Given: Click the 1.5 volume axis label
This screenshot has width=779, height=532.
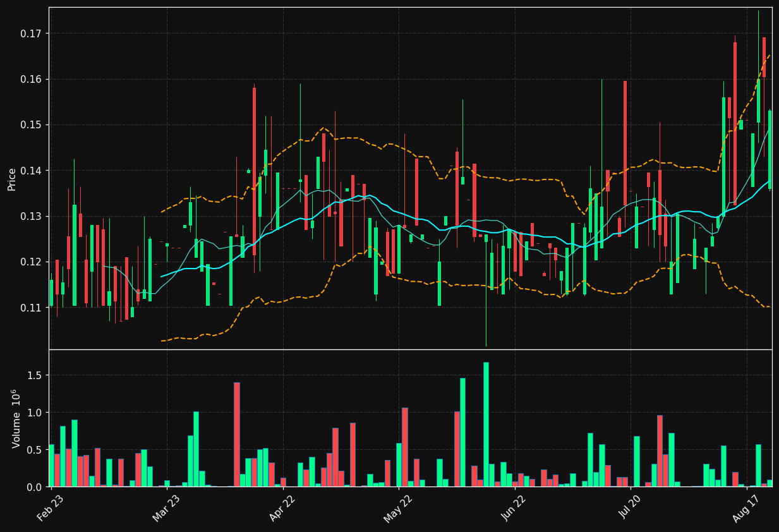Looking at the screenshot, I should coord(36,375).
